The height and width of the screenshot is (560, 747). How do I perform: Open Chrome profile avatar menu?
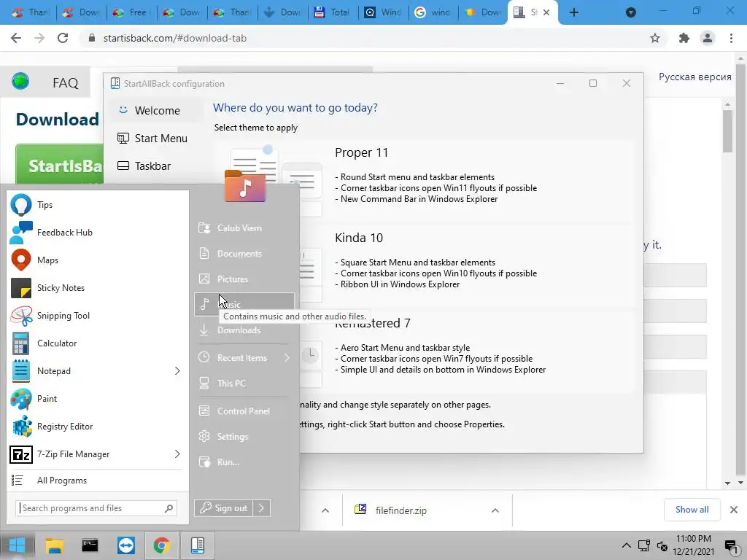click(708, 38)
